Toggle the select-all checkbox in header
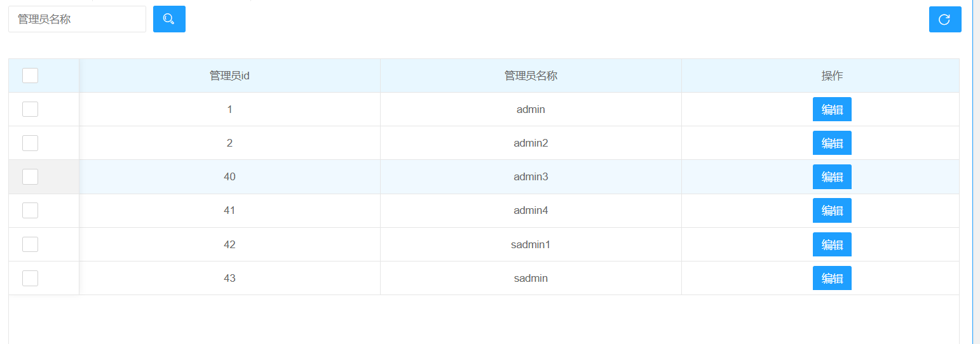This screenshot has width=980, height=344. pyautogui.click(x=30, y=76)
